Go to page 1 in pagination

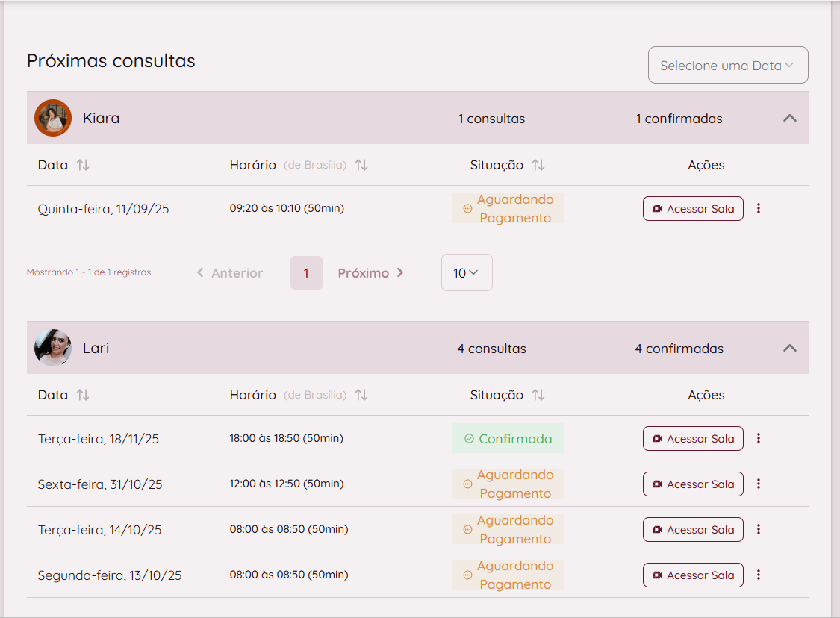(306, 272)
